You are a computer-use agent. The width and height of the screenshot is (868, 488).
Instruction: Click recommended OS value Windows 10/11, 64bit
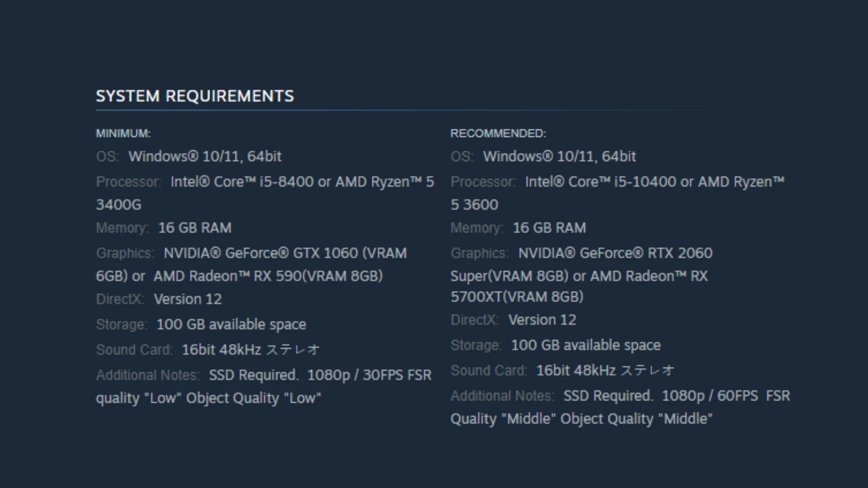click(x=559, y=157)
